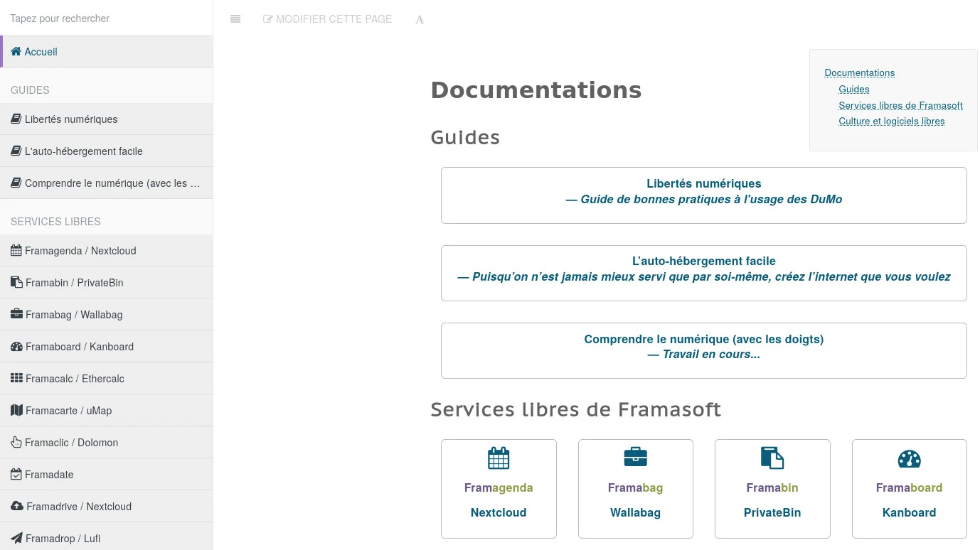Jump to Culture et logiciels libres link
This screenshot has width=980, height=550.
tap(891, 122)
